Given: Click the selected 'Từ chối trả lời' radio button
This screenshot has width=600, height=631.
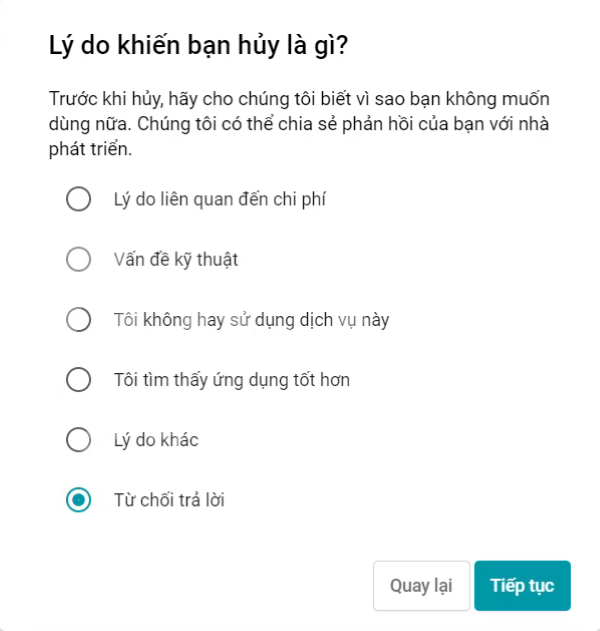Looking at the screenshot, I should (x=79, y=500).
